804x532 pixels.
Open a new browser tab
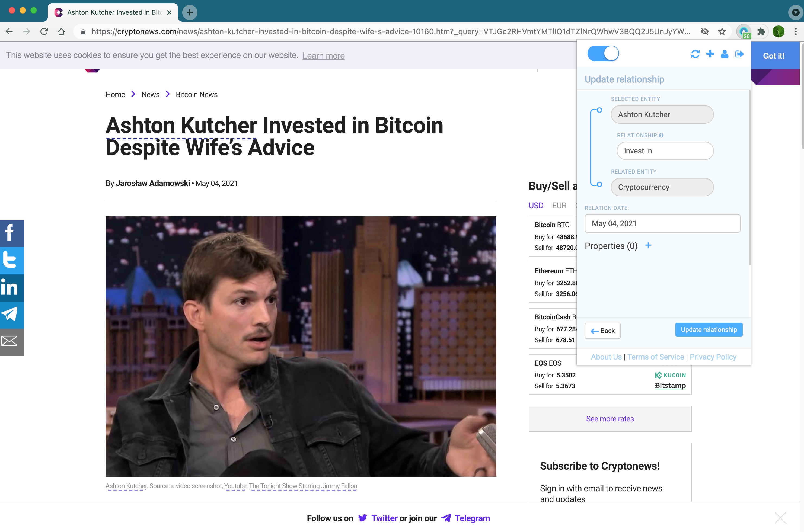click(190, 12)
